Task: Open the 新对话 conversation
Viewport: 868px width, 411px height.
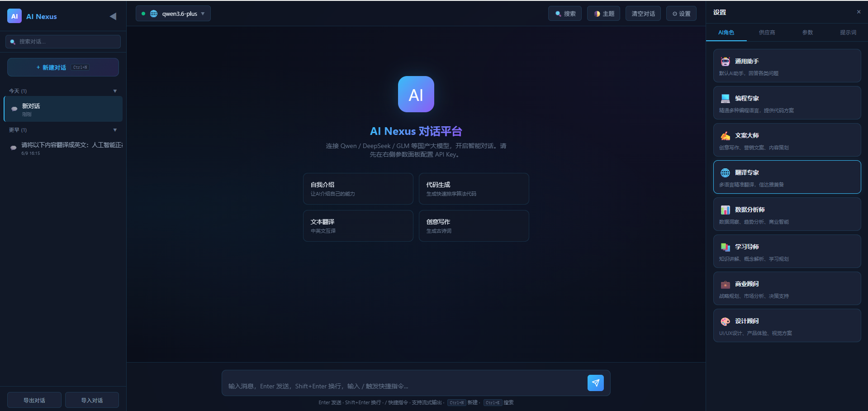Action: point(63,109)
